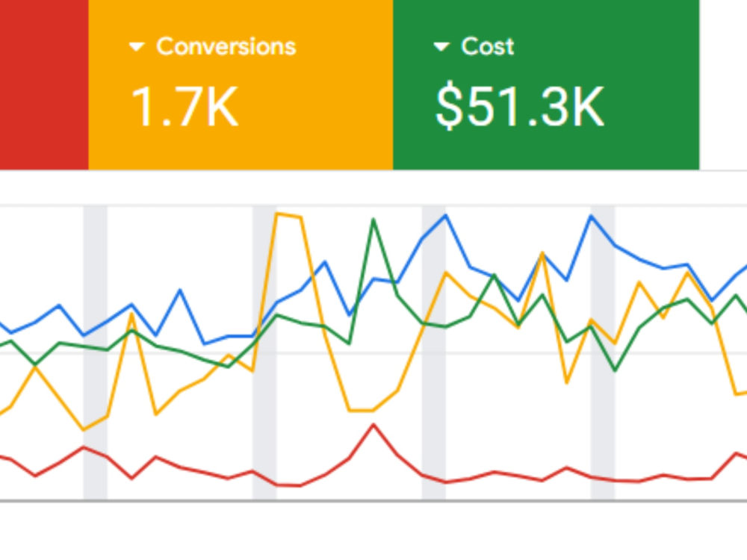Click the $51.3K cost value
Screen dimensions: 747x560
point(520,107)
